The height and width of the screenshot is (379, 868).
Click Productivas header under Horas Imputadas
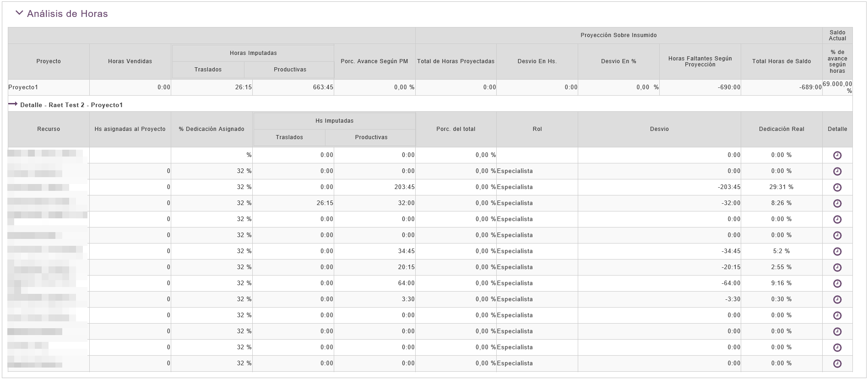click(x=290, y=70)
